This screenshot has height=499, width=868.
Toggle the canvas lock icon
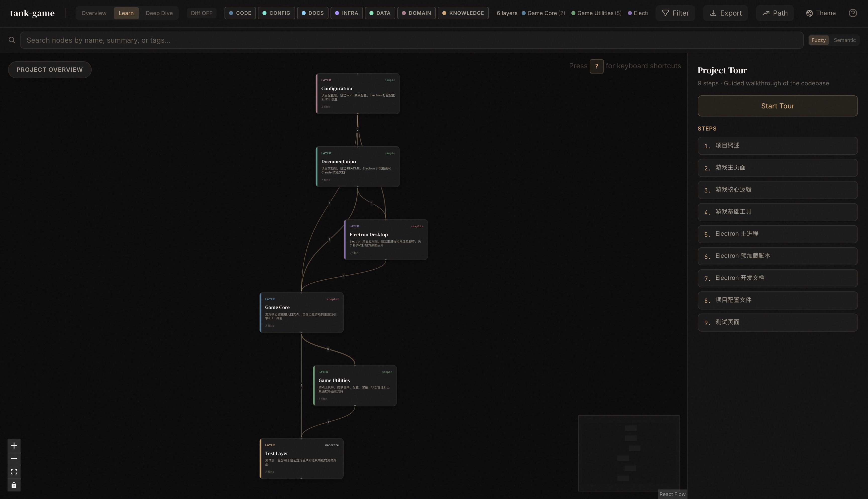tap(14, 485)
